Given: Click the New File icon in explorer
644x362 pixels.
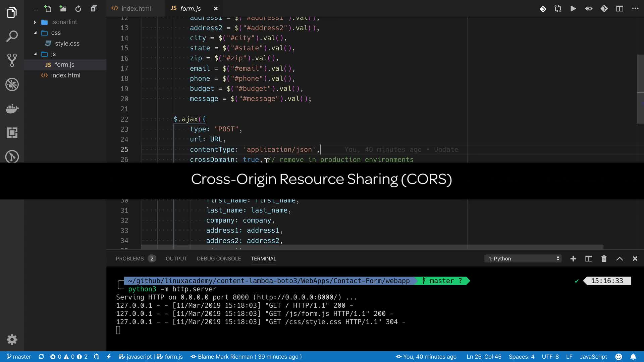Looking at the screenshot, I should [x=48, y=9].
